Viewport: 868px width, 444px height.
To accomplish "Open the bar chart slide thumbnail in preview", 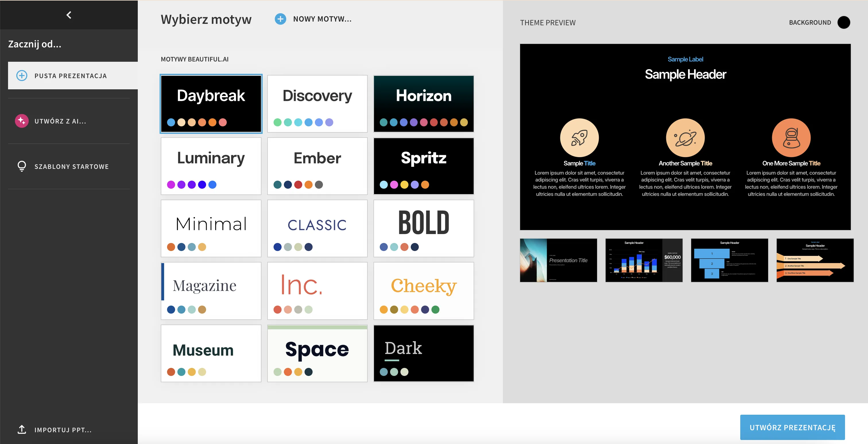I will [x=644, y=260].
